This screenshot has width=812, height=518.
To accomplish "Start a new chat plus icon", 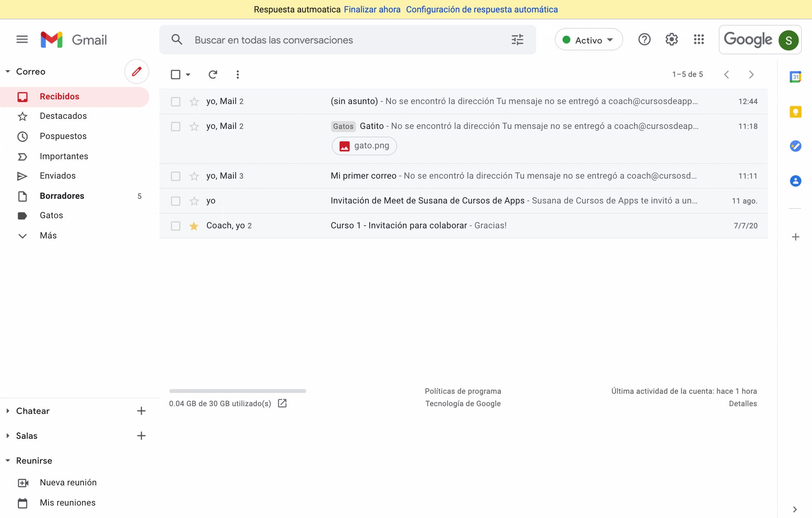I will (141, 411).
